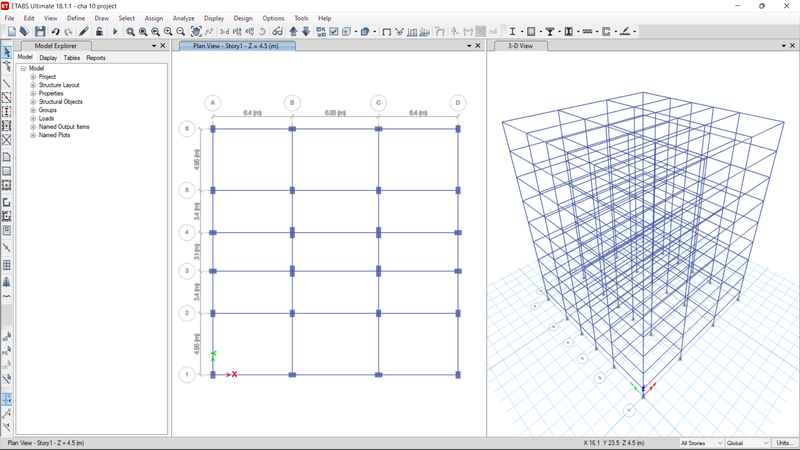Toggle Snap to Joints and Grid Points icon
Image resolution: width=800 pixels, height=450 pixels.
7,399
